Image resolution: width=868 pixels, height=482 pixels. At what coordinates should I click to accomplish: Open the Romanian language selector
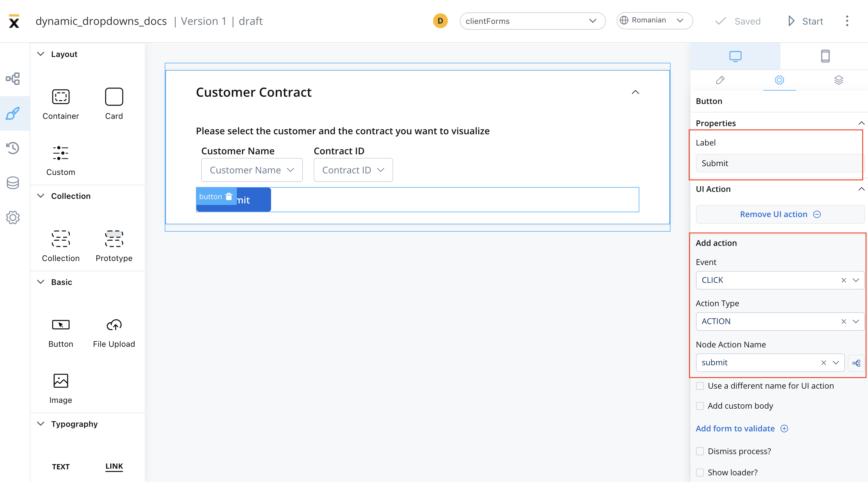coord(654,21)
